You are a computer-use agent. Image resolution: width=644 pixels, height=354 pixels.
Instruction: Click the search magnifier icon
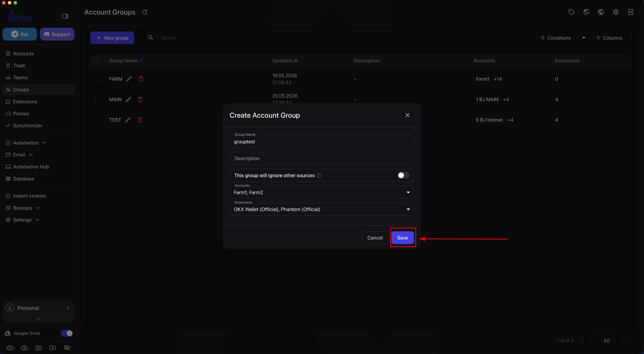coord(150,38)
